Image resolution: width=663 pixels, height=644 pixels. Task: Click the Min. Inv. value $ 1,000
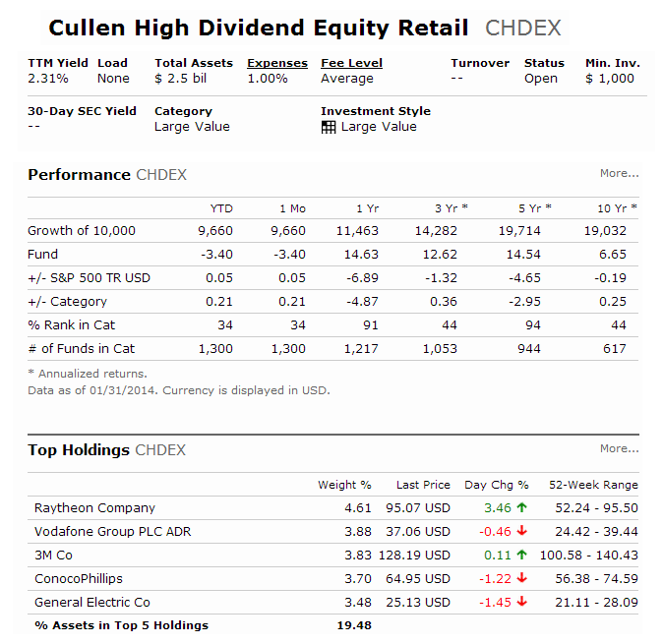point(610,79)
